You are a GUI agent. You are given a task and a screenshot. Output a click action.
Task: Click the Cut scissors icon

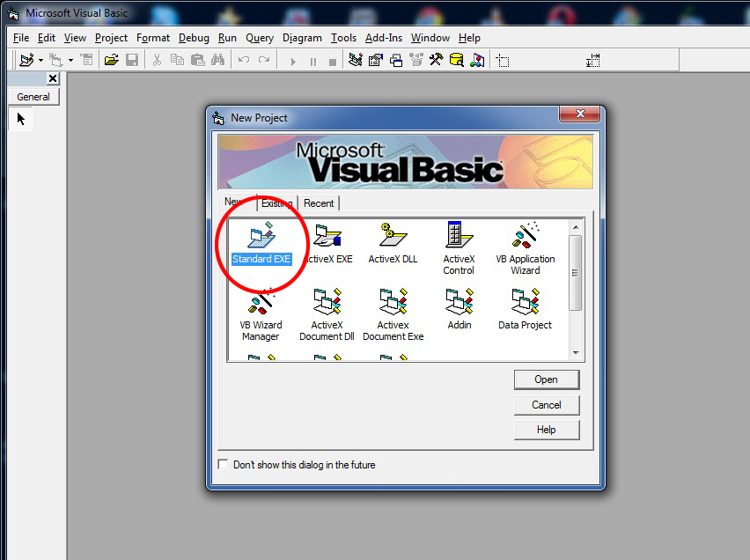tap(157, 60)
